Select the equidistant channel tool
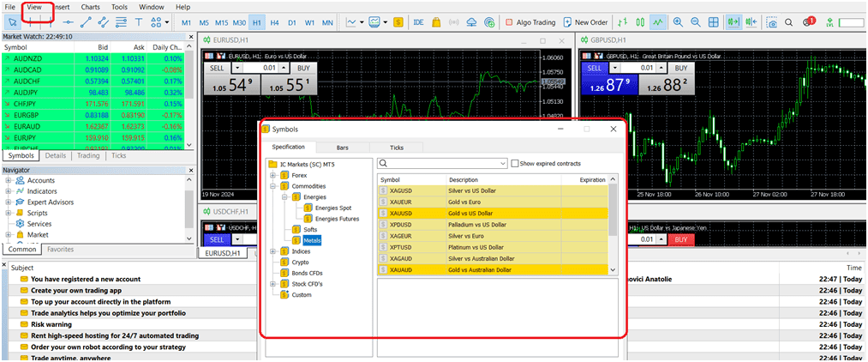The height and width of the screenshot is (362, 868). 104,22
